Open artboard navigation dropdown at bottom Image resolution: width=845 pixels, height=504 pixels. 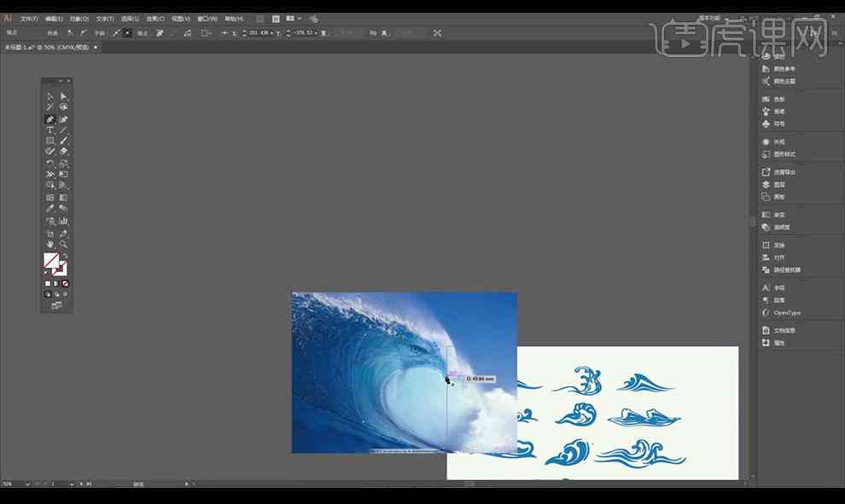click(71, 484)
